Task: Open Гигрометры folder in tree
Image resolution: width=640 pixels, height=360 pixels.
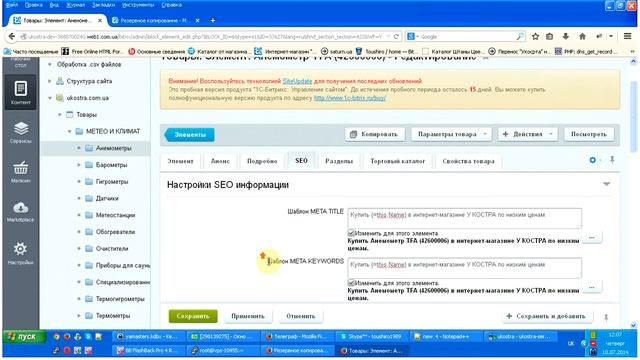Action: [x=112, y=182]
